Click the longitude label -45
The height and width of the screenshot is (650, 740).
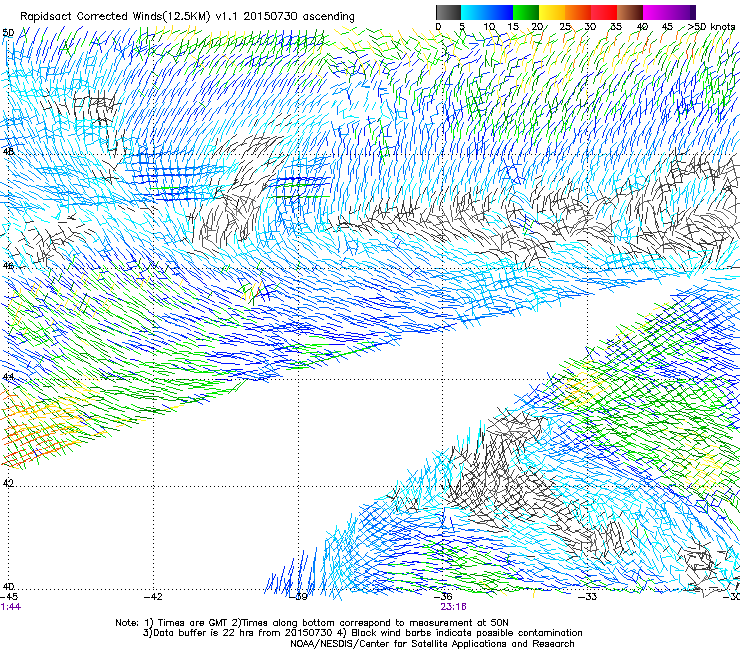click(9, 597)
